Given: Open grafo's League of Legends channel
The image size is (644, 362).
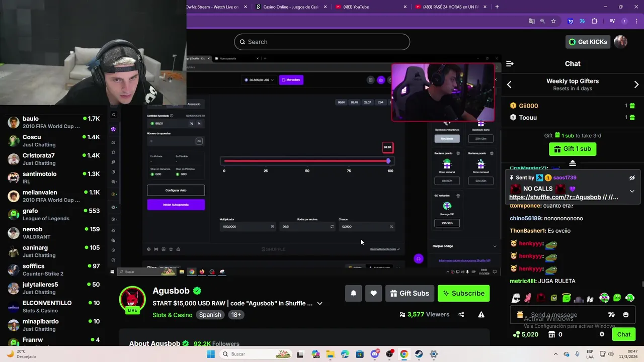Looking at the screenshot, I should [x=53, y=214].
